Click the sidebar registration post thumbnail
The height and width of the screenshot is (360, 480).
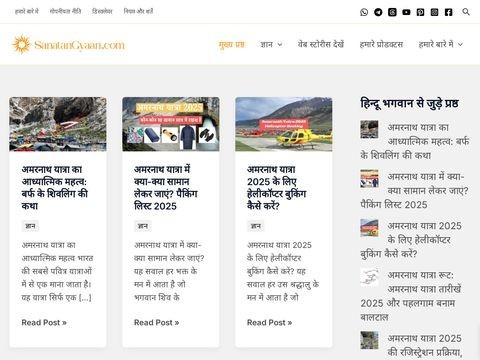tap(369, 340)
